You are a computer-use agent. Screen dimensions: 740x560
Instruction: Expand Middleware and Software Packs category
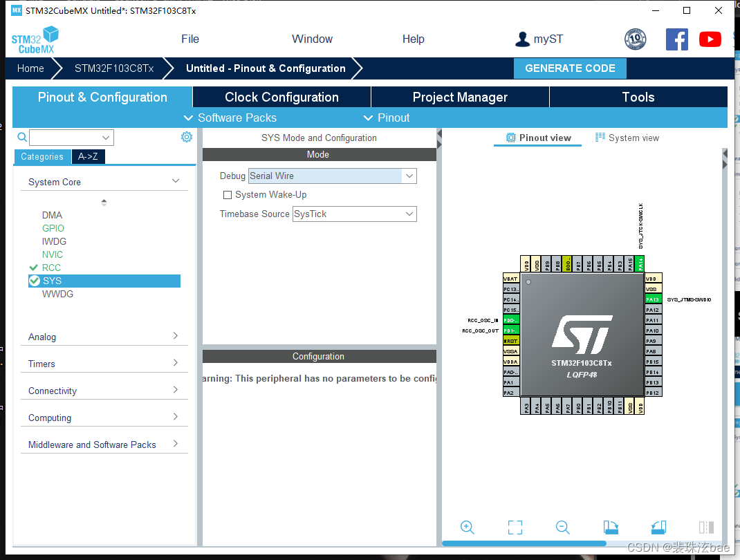point(176,443)
